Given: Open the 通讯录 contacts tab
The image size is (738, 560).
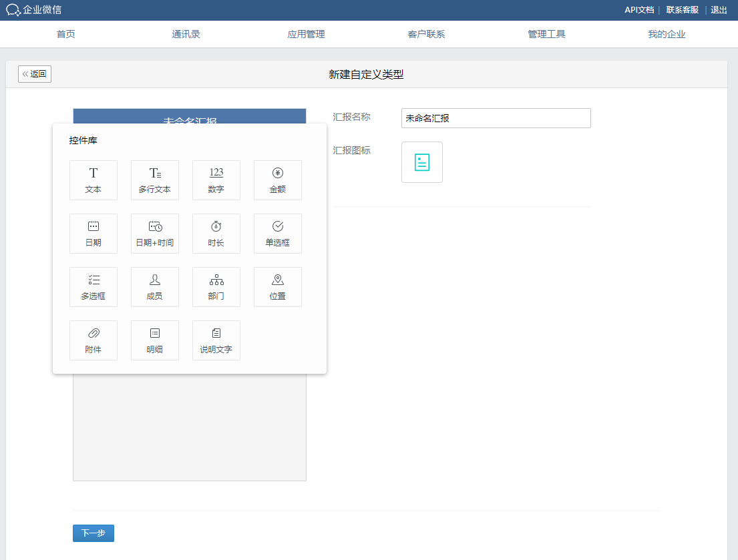Looking at the screenshot, I should pyautogui.click(x=186, y=34).
